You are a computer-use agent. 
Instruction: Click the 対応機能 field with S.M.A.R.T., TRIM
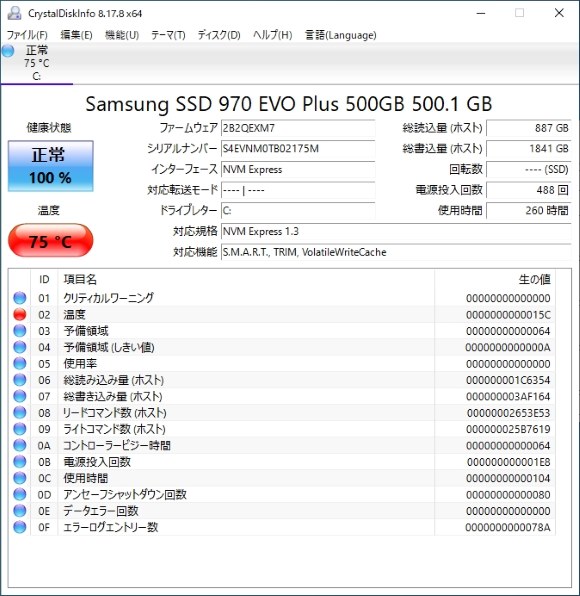pos(396,252)
